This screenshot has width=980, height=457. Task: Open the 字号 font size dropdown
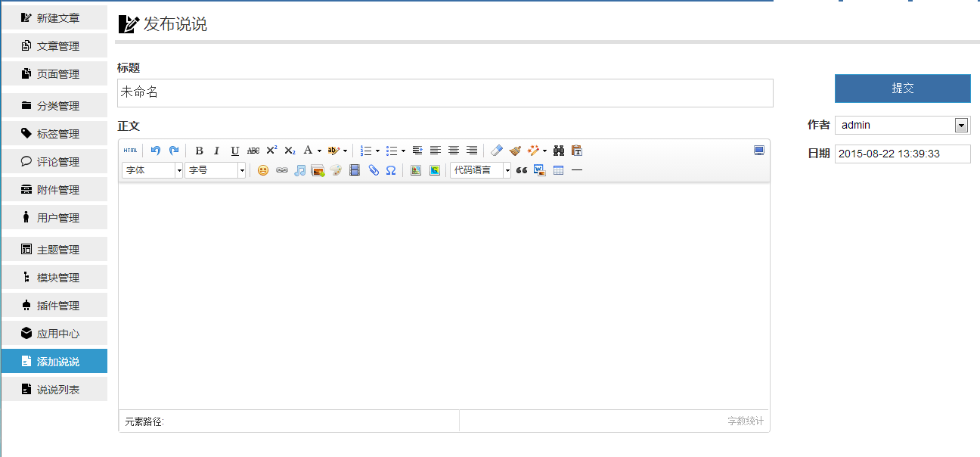point(216,171)
